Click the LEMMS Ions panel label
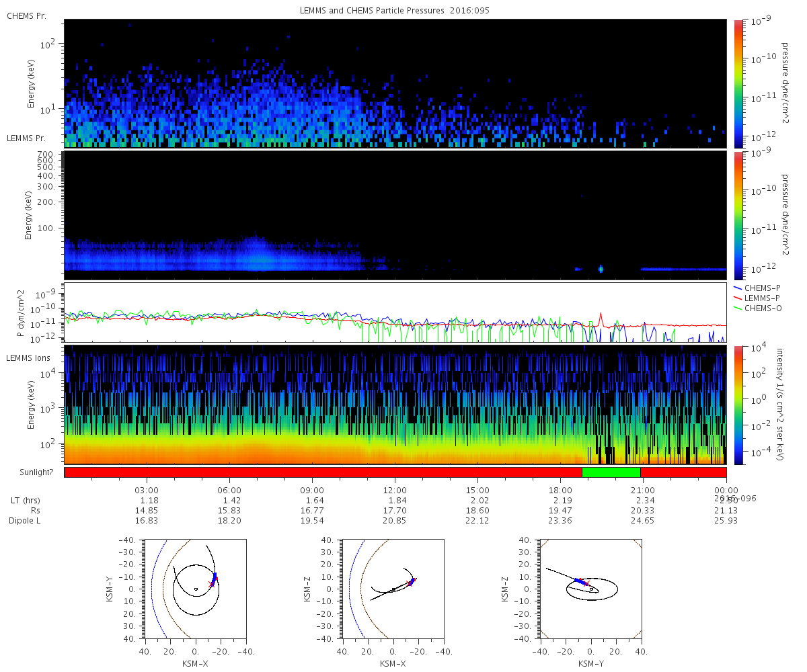Screen dimensions: 807x672 [x=30, y=358]
